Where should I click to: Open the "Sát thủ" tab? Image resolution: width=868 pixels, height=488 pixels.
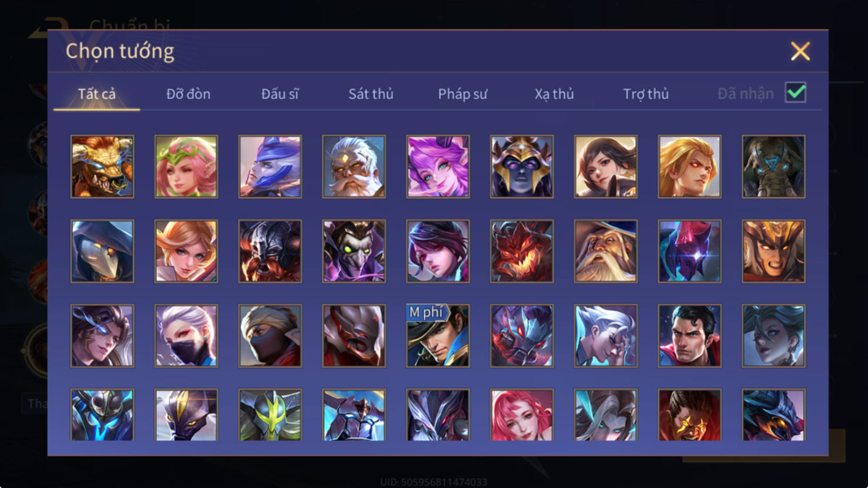pyautogui.click(x=371, y=94)
